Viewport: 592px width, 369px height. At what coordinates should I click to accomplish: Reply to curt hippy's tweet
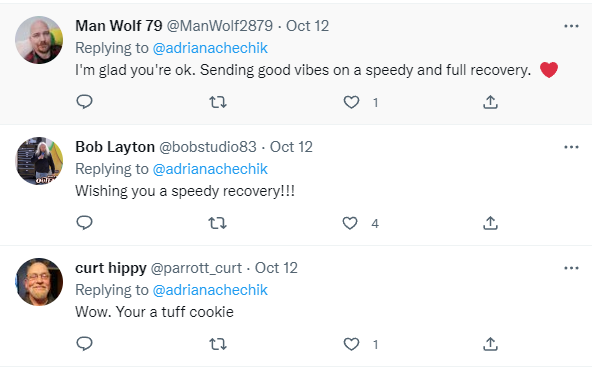(x=84, y=344)
